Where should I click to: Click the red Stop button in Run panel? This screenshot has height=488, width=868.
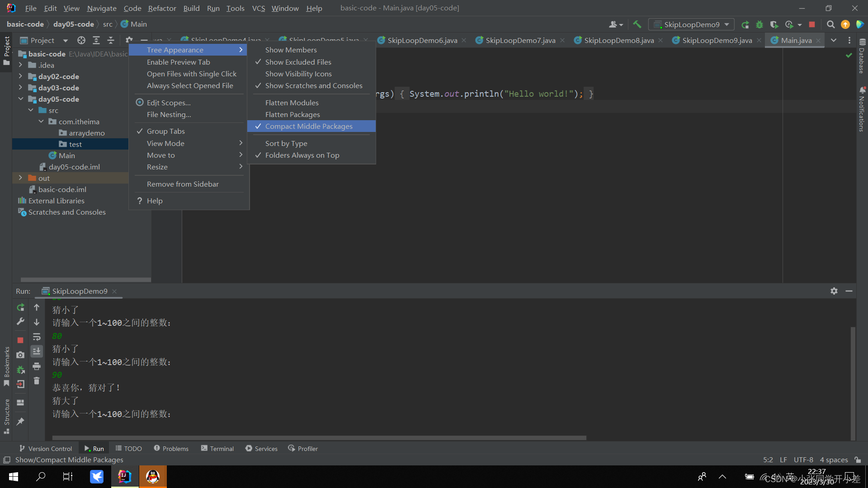[x=20, y=340]
